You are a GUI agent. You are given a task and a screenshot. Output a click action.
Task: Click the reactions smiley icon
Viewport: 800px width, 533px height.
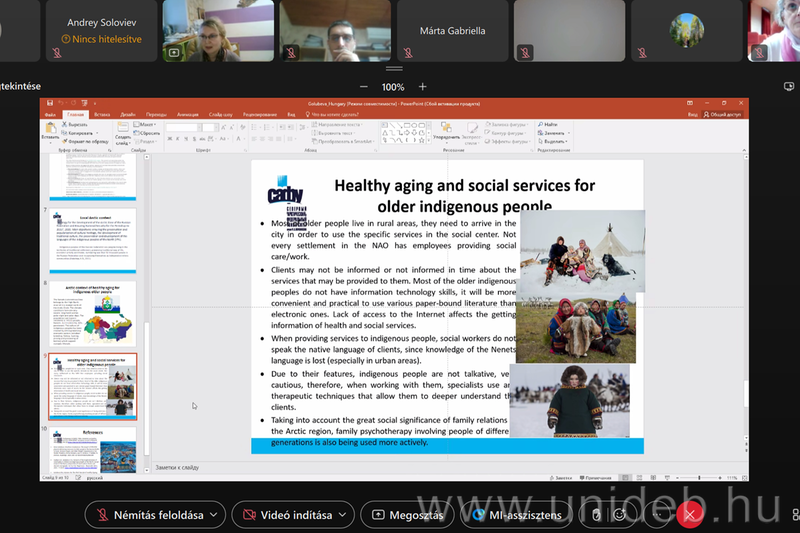620,514
